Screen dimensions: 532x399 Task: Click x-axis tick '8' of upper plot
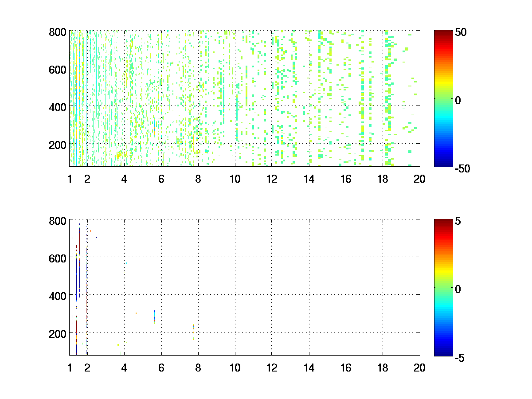pyautogui.click(x=198, y=179)
